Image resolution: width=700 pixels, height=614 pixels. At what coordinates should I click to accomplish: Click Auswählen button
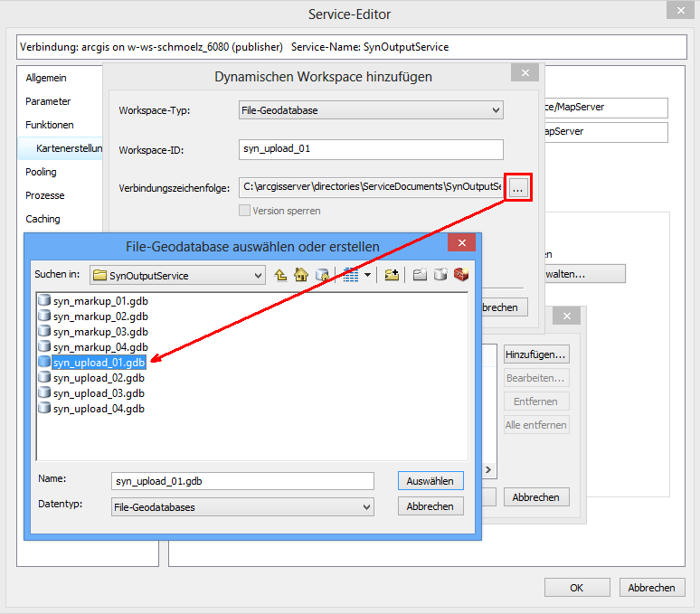click(x=430, y=481)
